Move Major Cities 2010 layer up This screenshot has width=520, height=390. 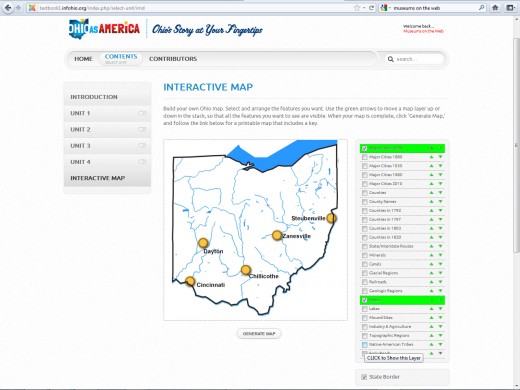coord(431,184)
